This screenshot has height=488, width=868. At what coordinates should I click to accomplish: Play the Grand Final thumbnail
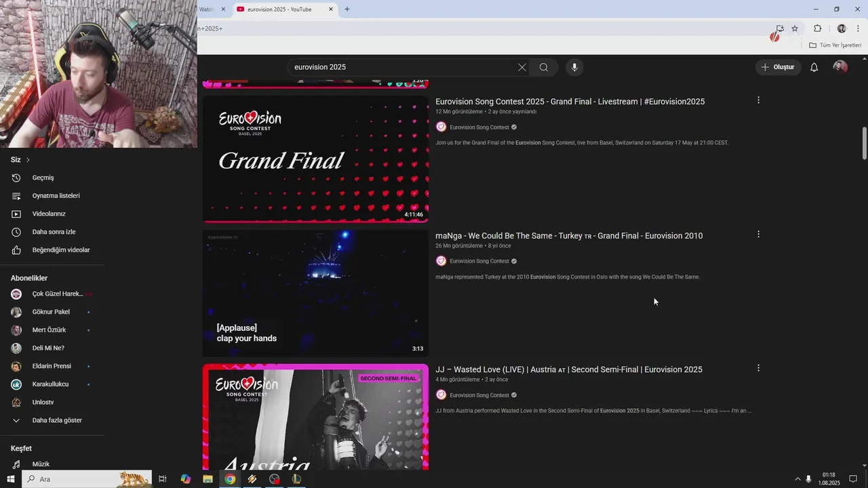point(315,159)
